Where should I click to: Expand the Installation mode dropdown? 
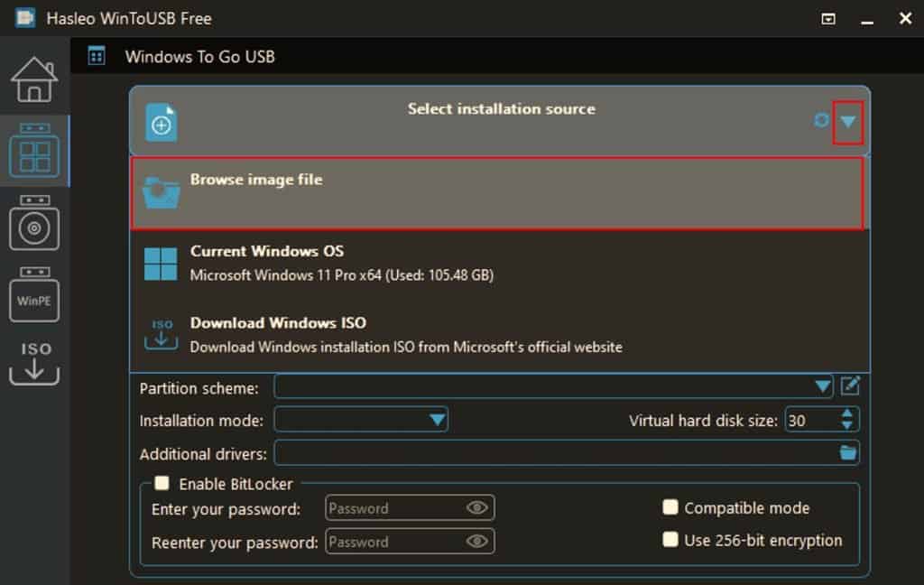436,419
